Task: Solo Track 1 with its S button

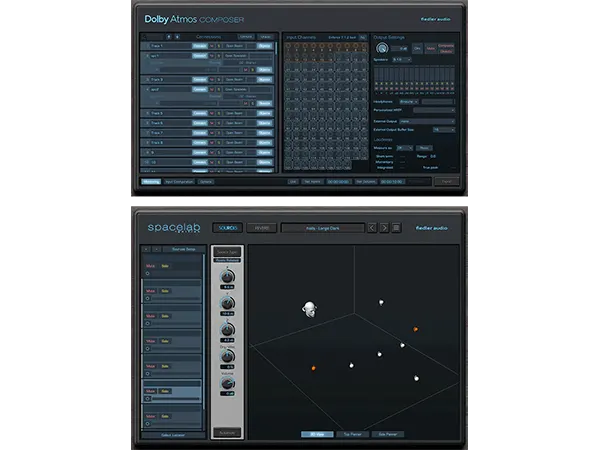Action: click(219, 46)
